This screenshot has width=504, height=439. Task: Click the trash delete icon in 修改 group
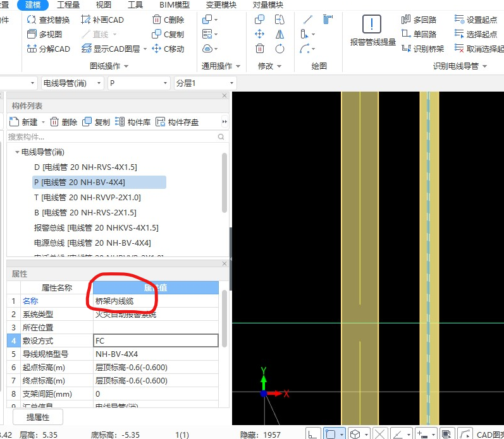click(x=260, y=49)
